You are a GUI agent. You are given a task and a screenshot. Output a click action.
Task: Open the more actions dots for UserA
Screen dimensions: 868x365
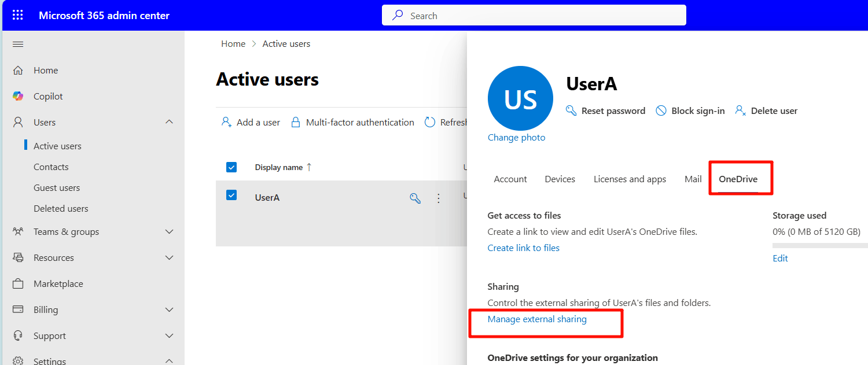click(438, 198)
